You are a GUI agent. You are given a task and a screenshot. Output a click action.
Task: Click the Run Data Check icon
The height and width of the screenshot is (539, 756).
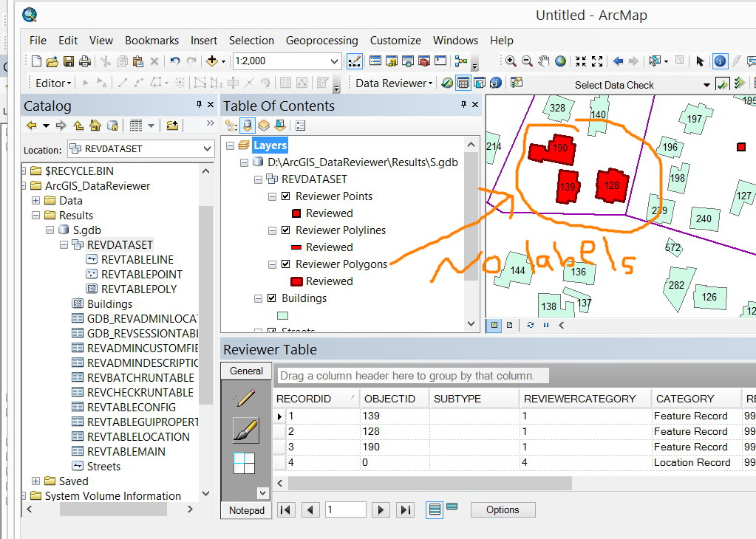(722, 84)
